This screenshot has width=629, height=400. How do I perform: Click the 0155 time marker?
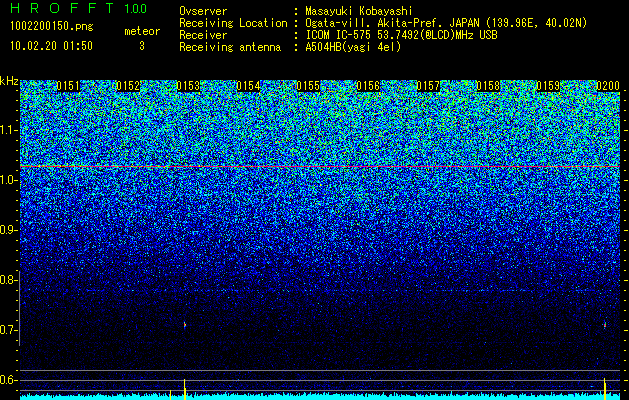(x=308, y=86)
